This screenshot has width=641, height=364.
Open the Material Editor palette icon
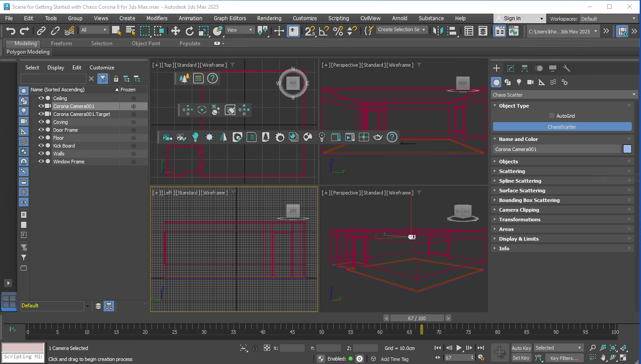pyautogui.click(x=308, y=137)
